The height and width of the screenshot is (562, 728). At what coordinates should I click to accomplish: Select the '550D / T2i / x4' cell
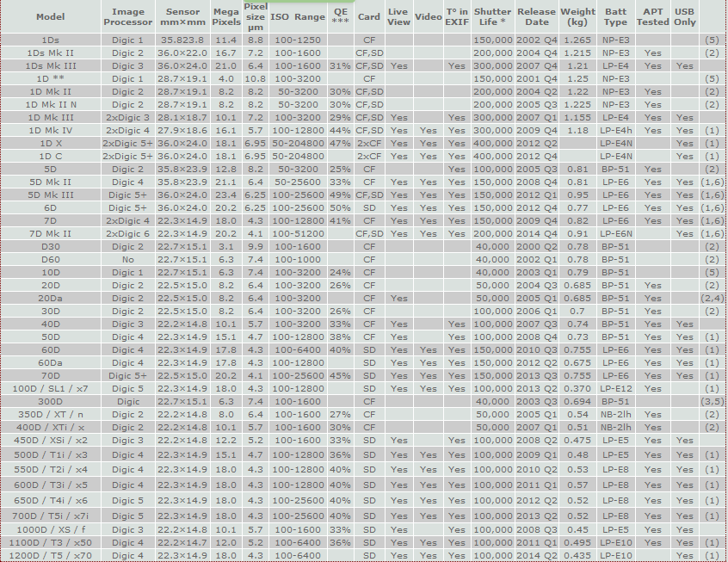click(x=50, y=470)
